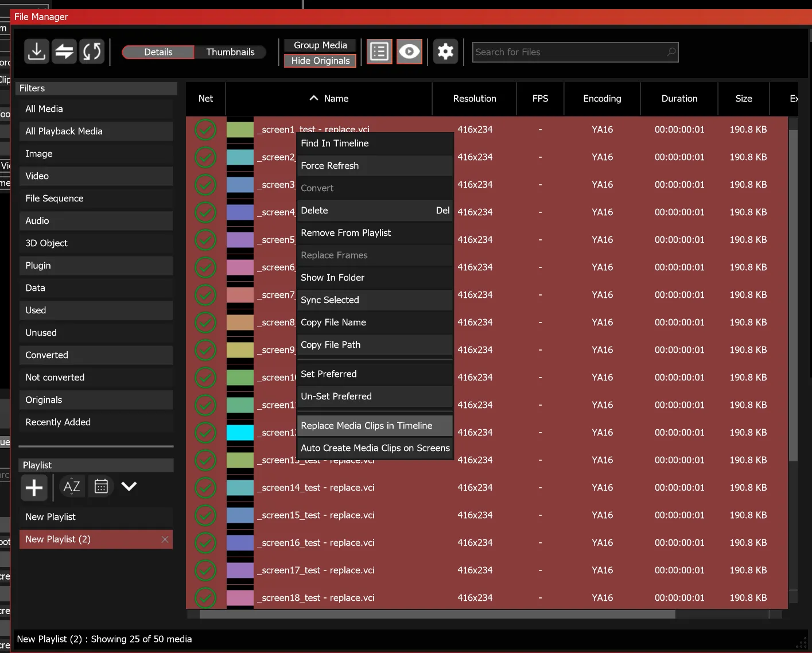Click Replace Media Clips in Timeline
Screen dimensions: 812x653
375,426
